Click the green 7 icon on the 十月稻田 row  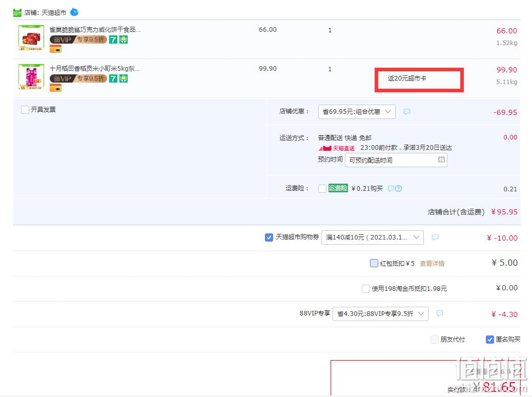pos(113,79)
